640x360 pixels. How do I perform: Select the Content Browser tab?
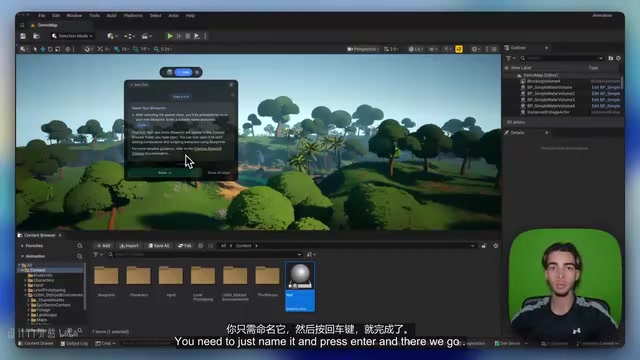[x=39, y=236]
